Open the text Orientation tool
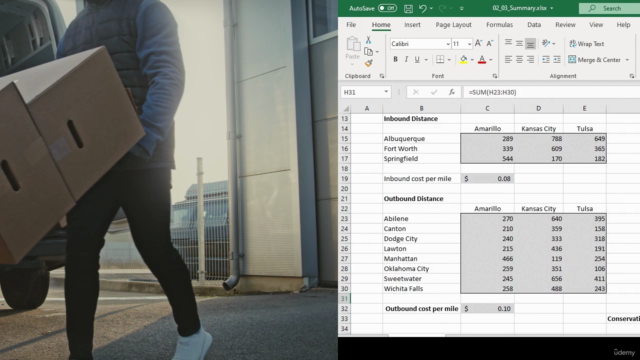Viewport: 640px width, 360px height. tap(546, 43)
